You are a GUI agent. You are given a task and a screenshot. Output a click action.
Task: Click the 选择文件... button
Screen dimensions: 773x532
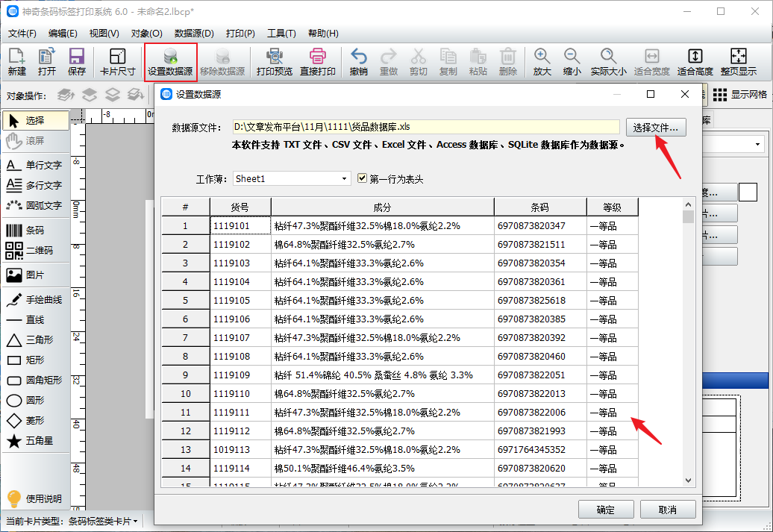point(656,127)
